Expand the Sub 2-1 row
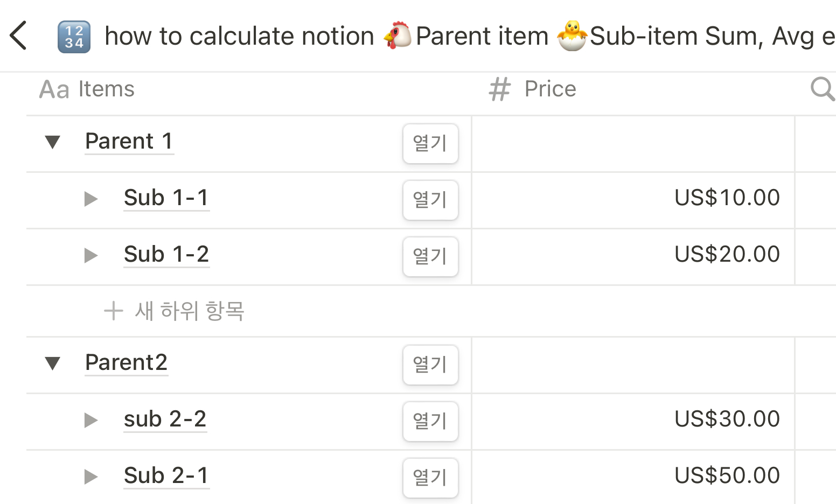 point(91,477)
